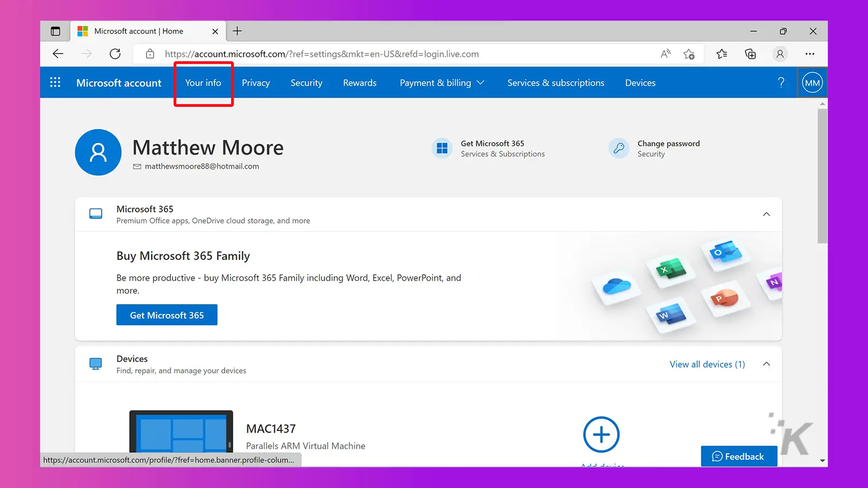
Task: Open Services & subscriptions tab
Action: coord(556,83)
